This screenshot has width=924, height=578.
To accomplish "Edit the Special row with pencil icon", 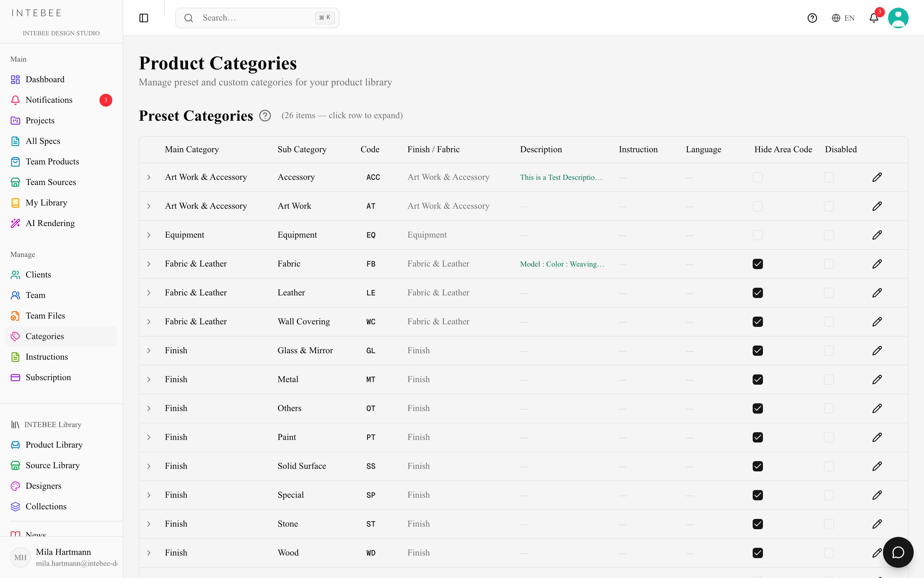I will (877, 495).
